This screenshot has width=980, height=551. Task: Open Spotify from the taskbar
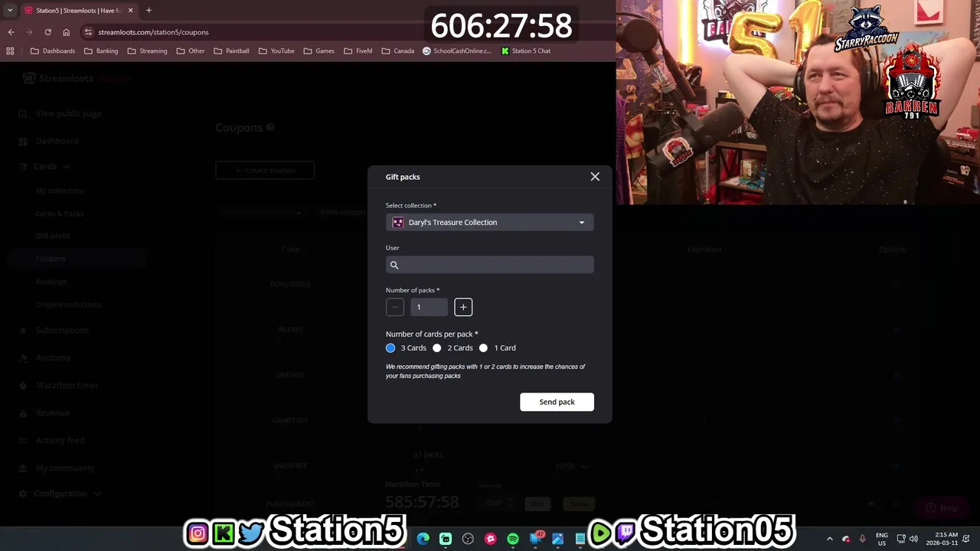[x=513, y=539]
